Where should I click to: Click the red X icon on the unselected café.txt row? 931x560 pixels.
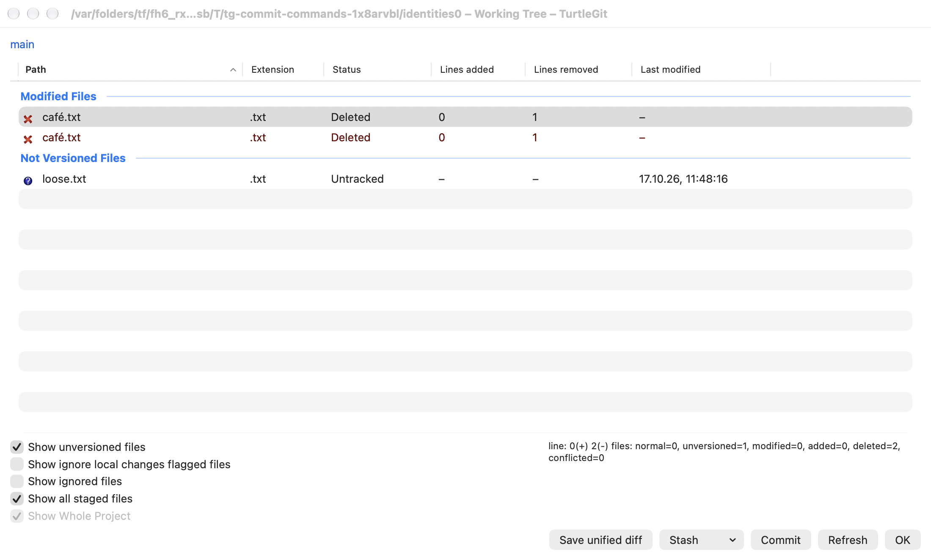click(x=28, y=139)
